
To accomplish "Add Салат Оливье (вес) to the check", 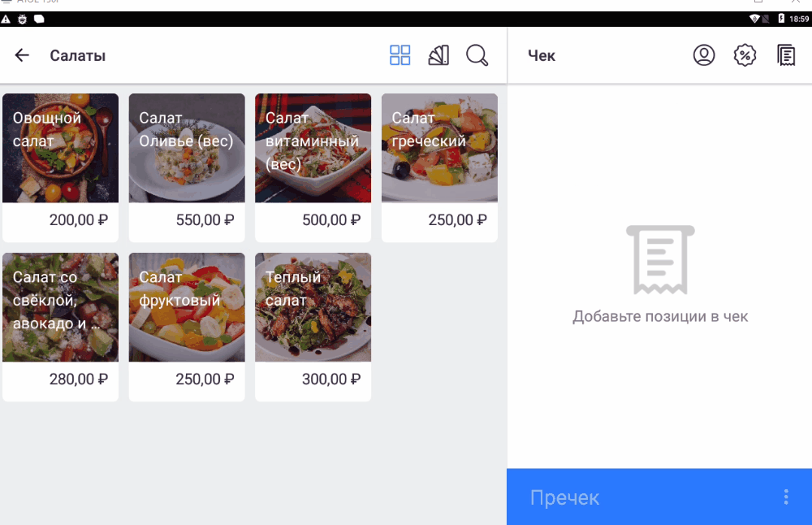I will point(187,167).
